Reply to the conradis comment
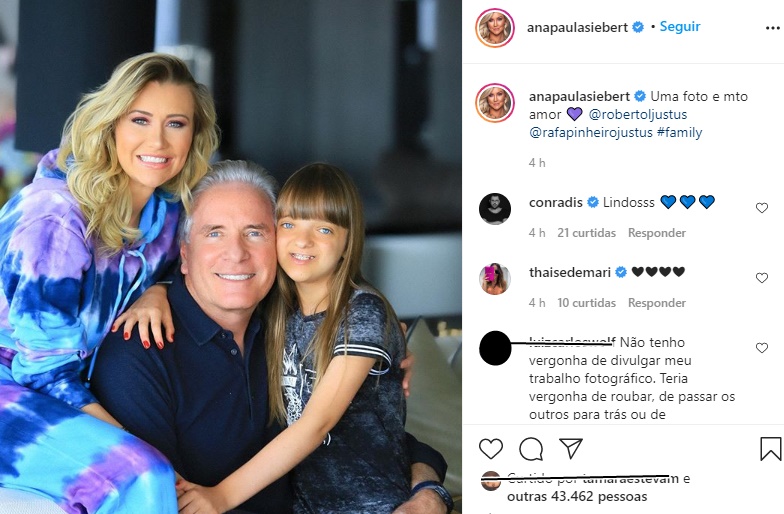The image size is (784, 514). pos(656,233)
